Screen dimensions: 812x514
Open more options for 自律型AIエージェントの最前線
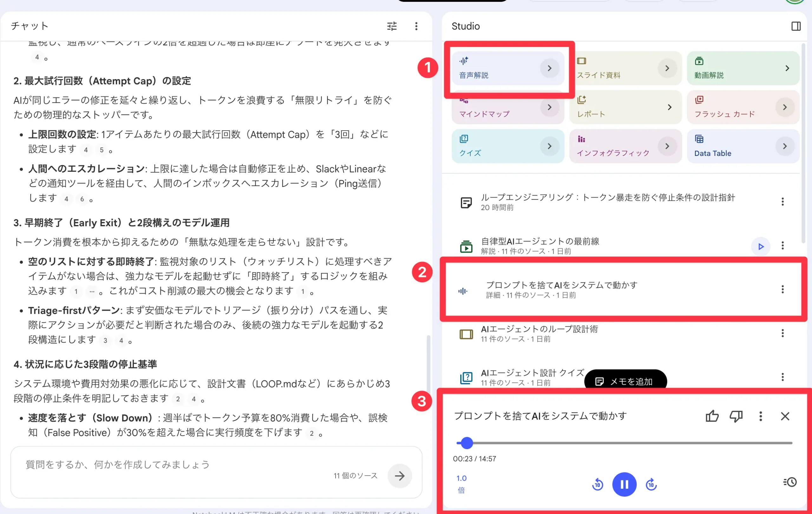click(x=782, y=246)
